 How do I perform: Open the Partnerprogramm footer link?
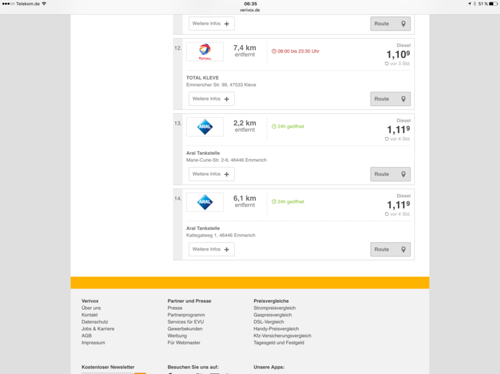(186, 315)
